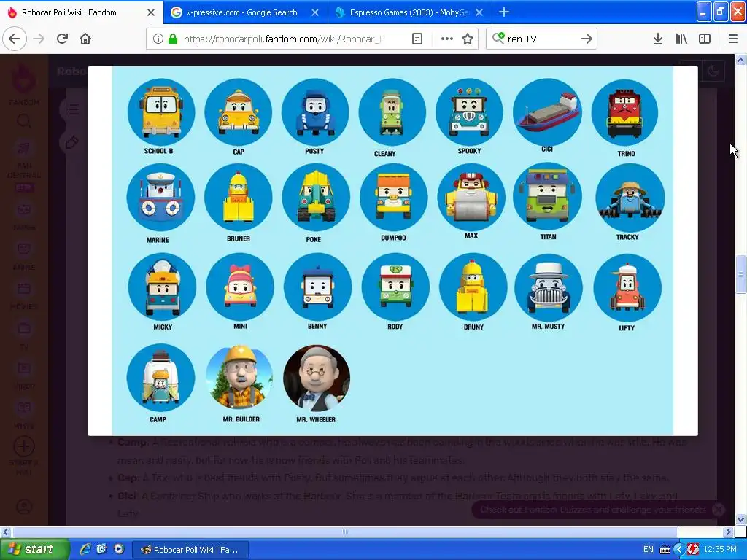
Task: Click the Dumpoo truck image
Action: tap(393, 198)
